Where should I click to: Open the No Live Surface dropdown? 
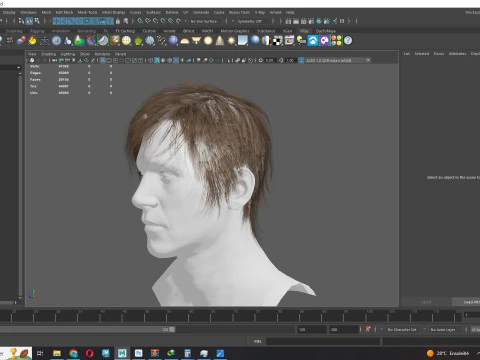click(x=204, y=21)
